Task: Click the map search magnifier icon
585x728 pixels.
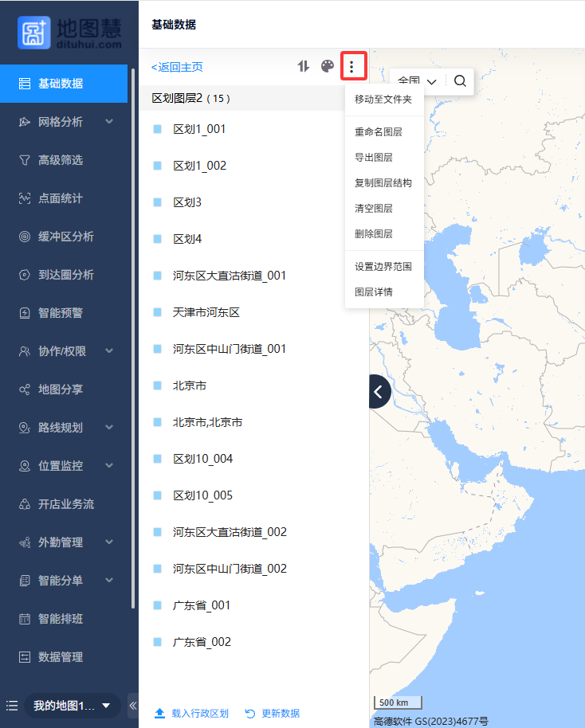Action: (461, 81)
